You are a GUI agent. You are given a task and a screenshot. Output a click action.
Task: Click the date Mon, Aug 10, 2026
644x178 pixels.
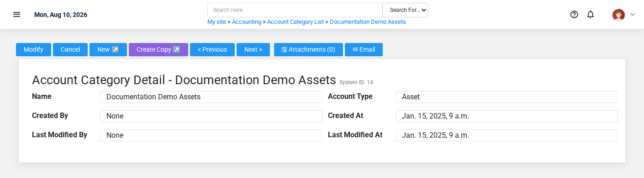tap(61, 15)
